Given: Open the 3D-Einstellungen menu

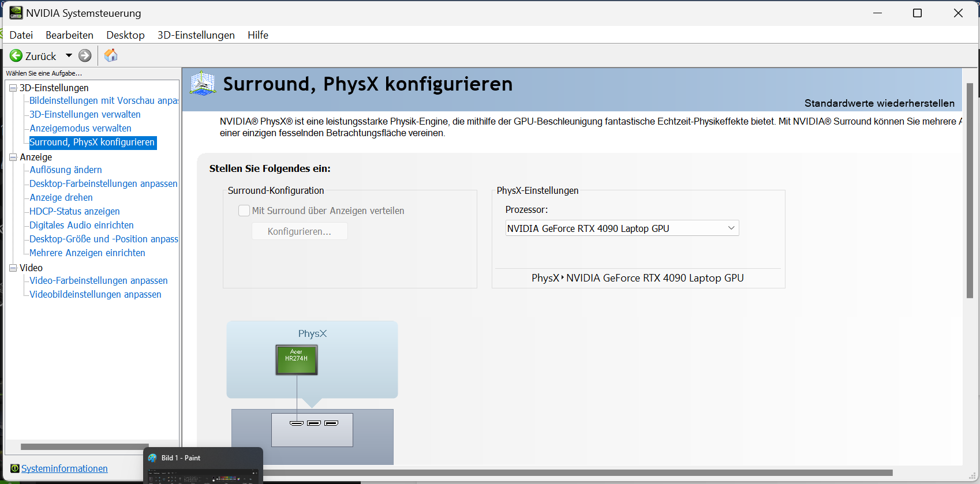Looking at the screenshot, I should click(x=196, y=35).
